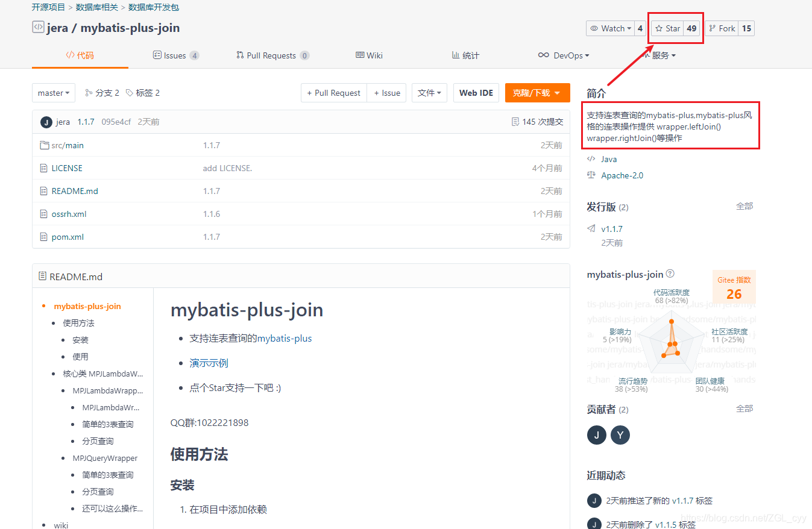Viewport: 812px width, 529px height.
Task: Open the Watch count 4
Action: (640, 28)
